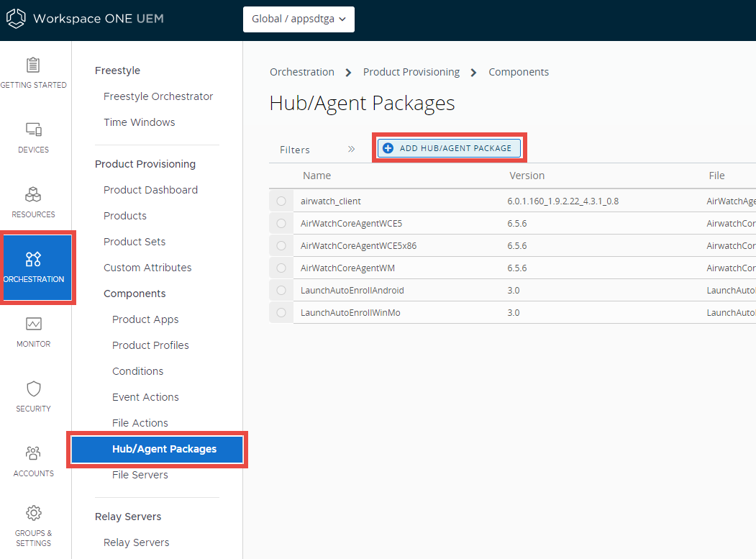This screenshot has width=756, height=559.
Task: Click the Components breadcrumb link
Action: pos(519,73)
